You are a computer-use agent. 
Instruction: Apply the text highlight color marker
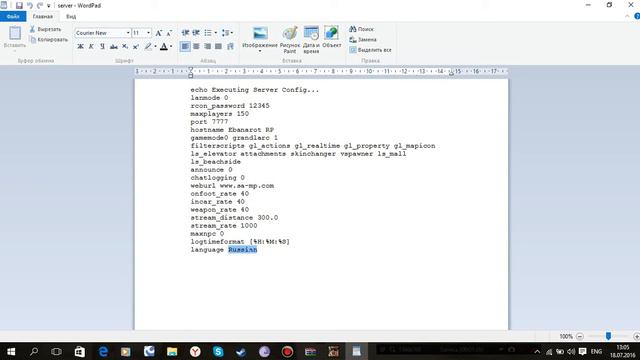148,47
